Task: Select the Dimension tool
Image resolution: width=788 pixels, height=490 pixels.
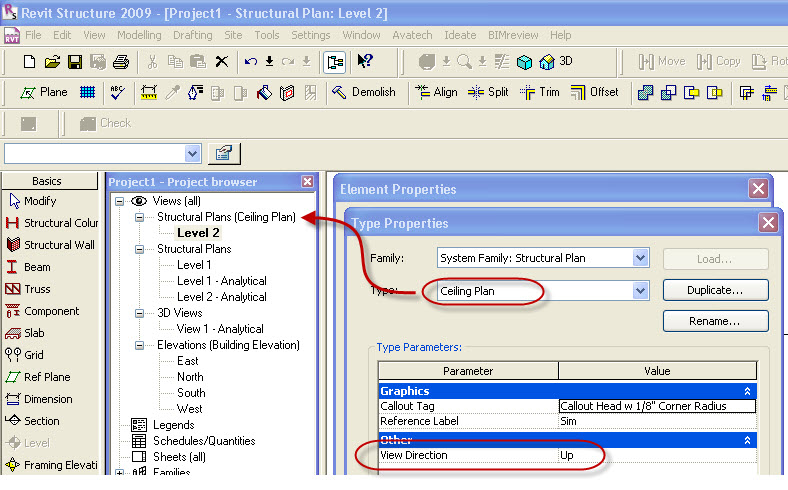Action: coord(39,399)
